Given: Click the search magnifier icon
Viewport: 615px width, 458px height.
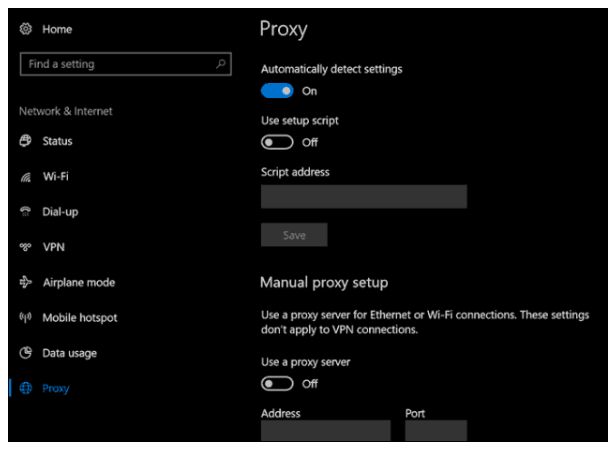Looking at the screenshot, I should [x=221, y=64].
